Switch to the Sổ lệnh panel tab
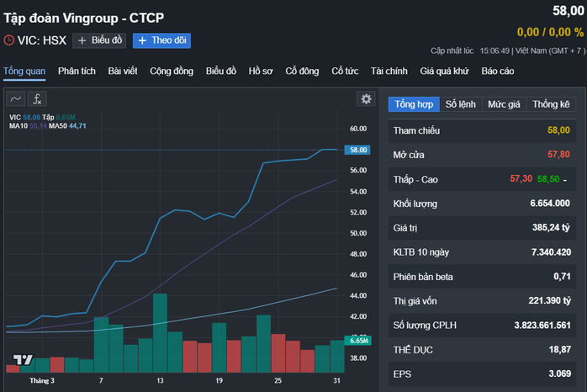Viewport: 587px width, 392px height. point(461,104)
